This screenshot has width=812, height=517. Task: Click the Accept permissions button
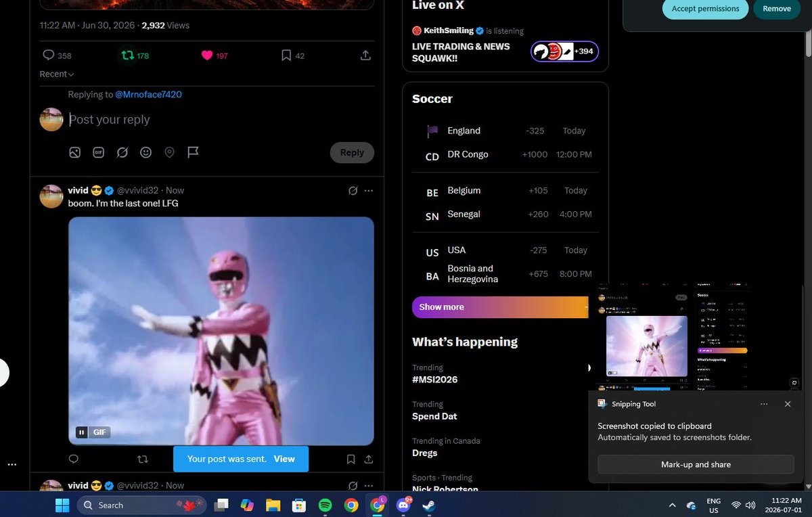coord(705,9)
